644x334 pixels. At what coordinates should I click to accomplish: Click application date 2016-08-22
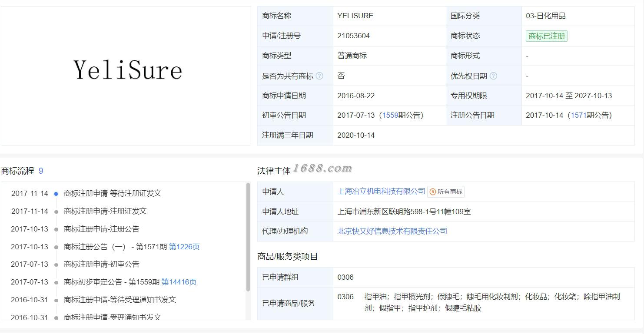click(x=356, y=96)
